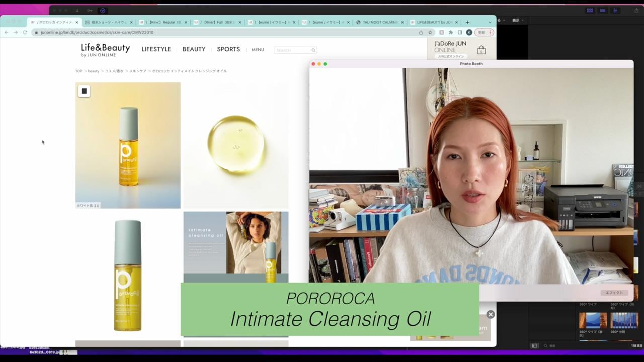Bookmark this page with the star icon
Viewport: 644px width, 362px height.
point(430,32)
